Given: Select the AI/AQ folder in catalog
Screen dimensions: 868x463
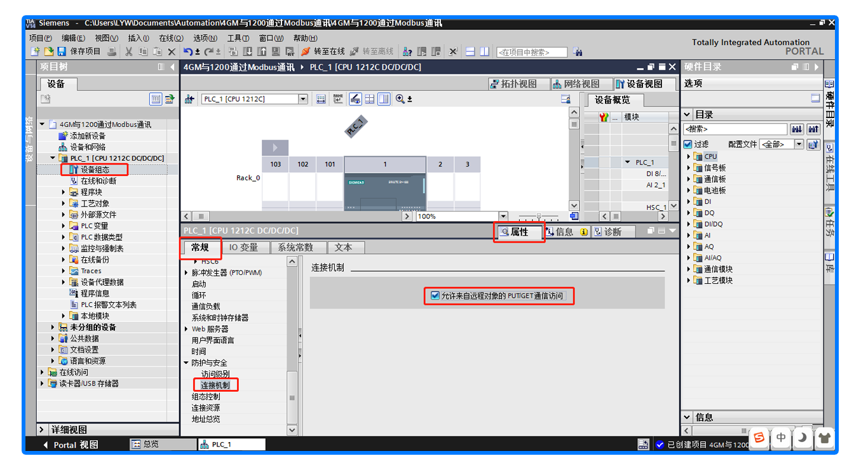Looking at the screenshot, I should pos(713,258).
